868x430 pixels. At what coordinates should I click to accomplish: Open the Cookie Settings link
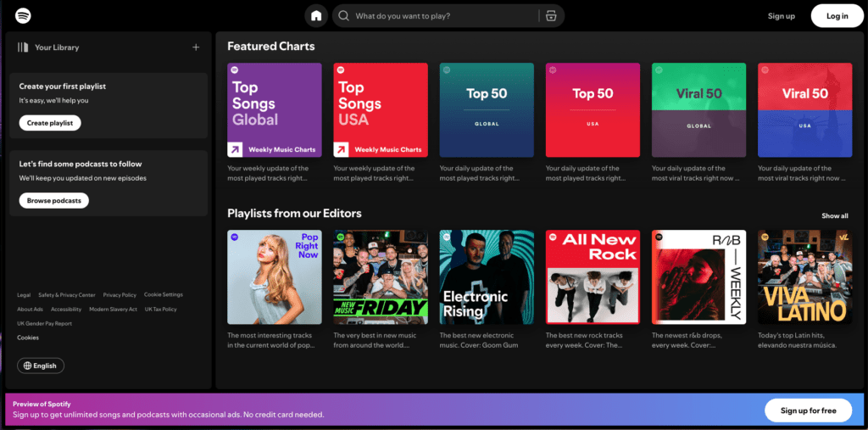[x=164, y=295]
